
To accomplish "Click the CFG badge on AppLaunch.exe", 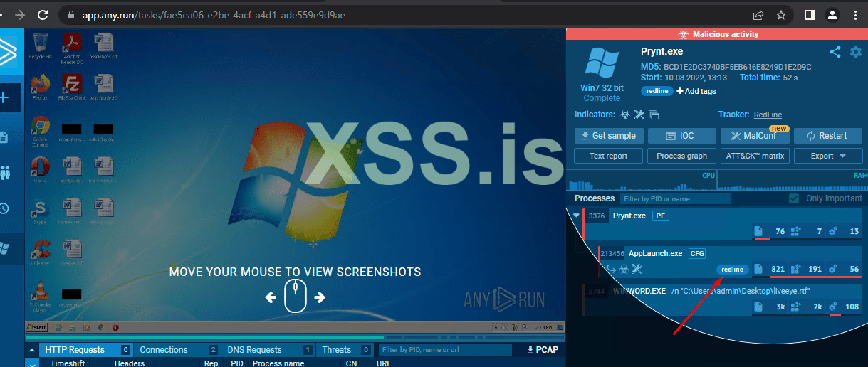I will 697,253.
